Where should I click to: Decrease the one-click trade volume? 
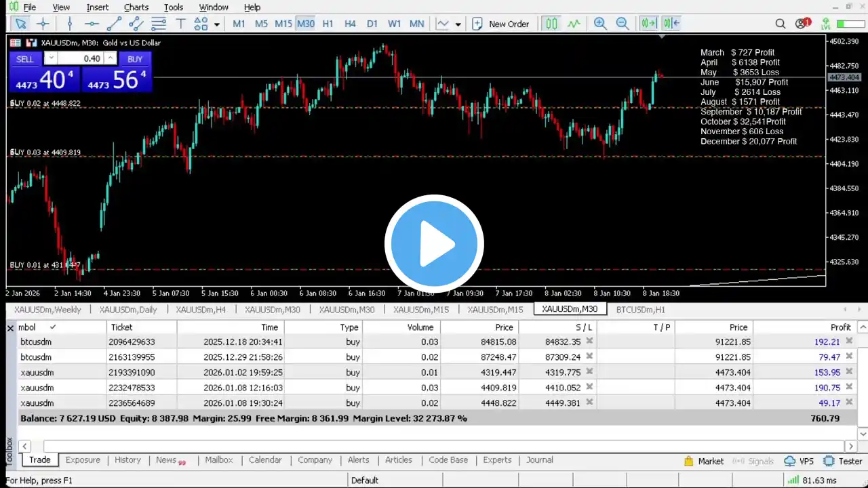(50, 58)
